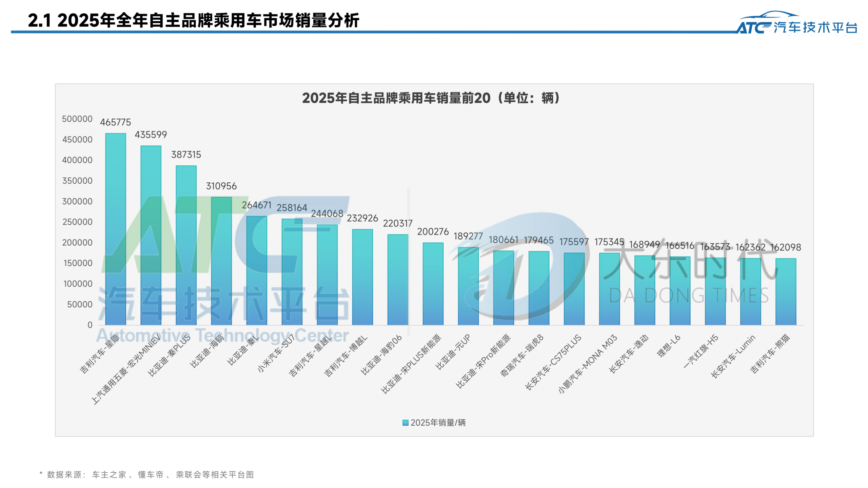Select the 吉利汽车-熊猫 bar labeled 162098
The width and height of the screenshot is (868, 488).
786,292
